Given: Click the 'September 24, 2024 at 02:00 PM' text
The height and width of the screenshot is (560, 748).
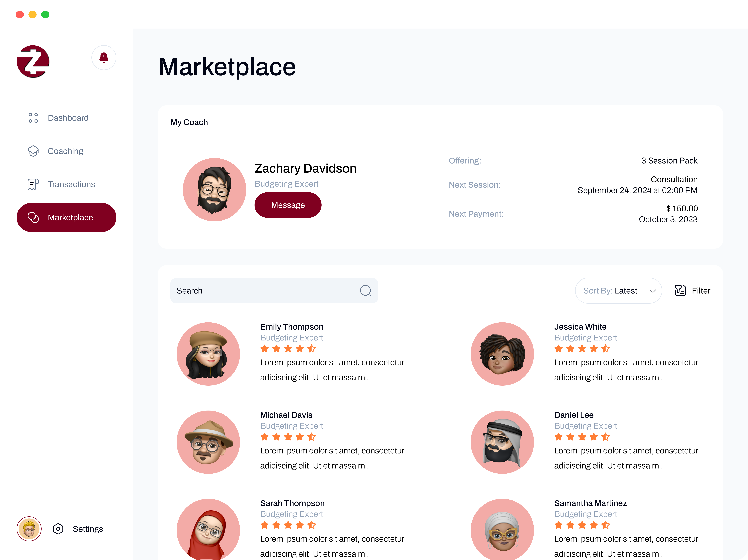Looking at the screenshot, I should tap(637, 190).
